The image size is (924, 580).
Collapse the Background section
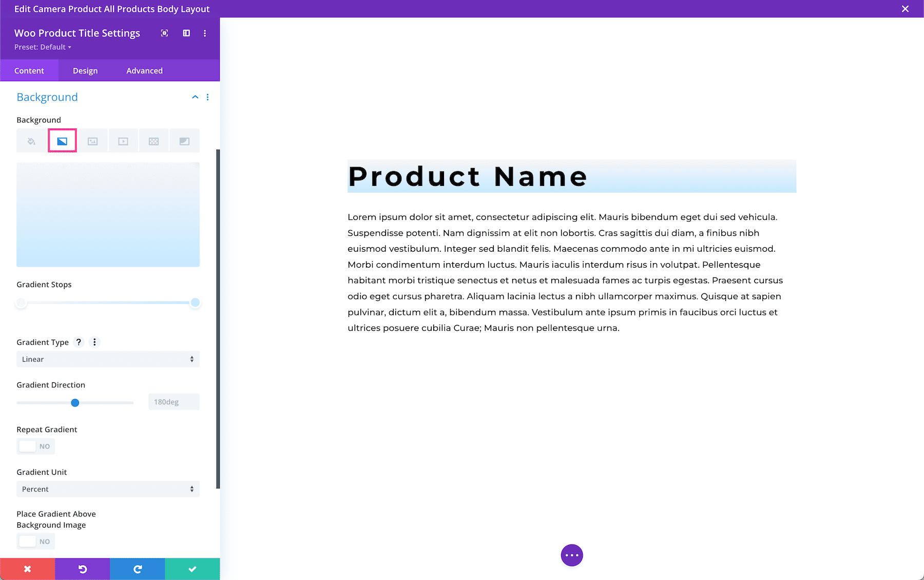tap(195, 97)
